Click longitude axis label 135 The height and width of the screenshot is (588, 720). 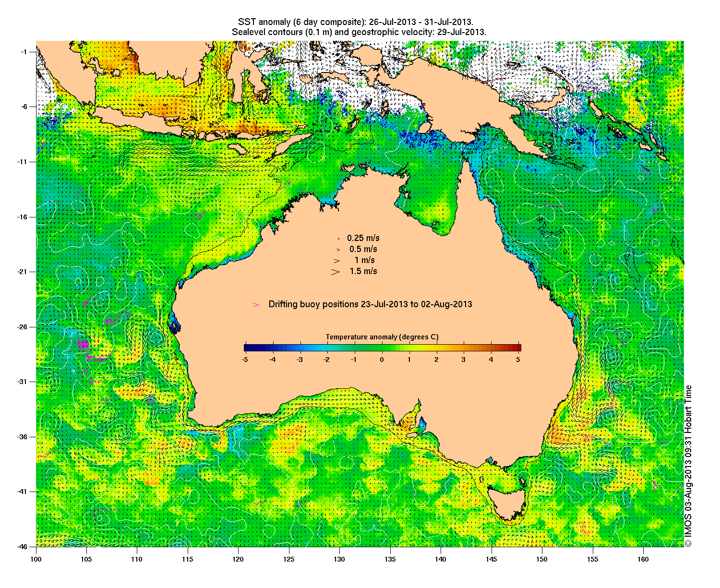390,559
